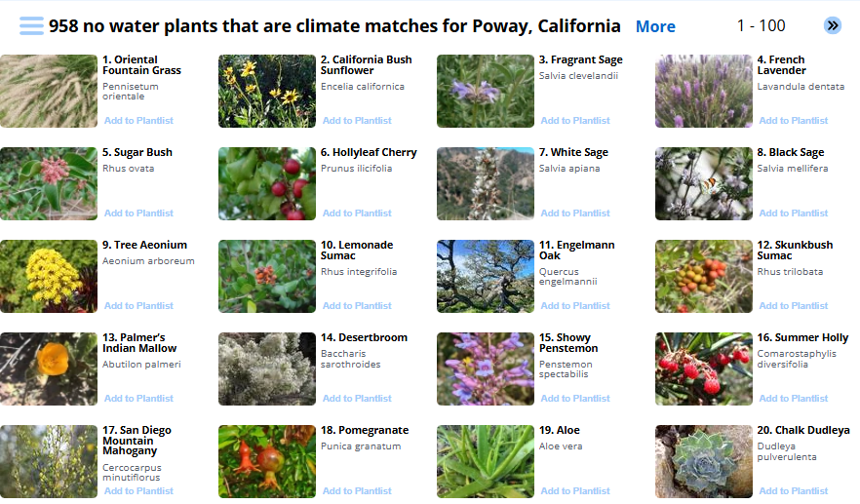This screenshot has width=860, height=504.
Task: Add Sugar Bush to Plantlist
Action: coord(138,213)
